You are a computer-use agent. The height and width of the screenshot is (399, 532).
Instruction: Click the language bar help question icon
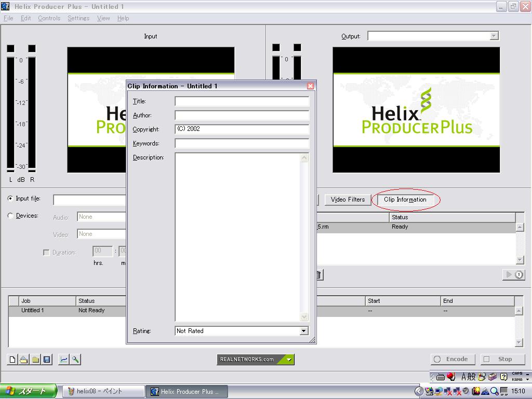coord(504,376)
